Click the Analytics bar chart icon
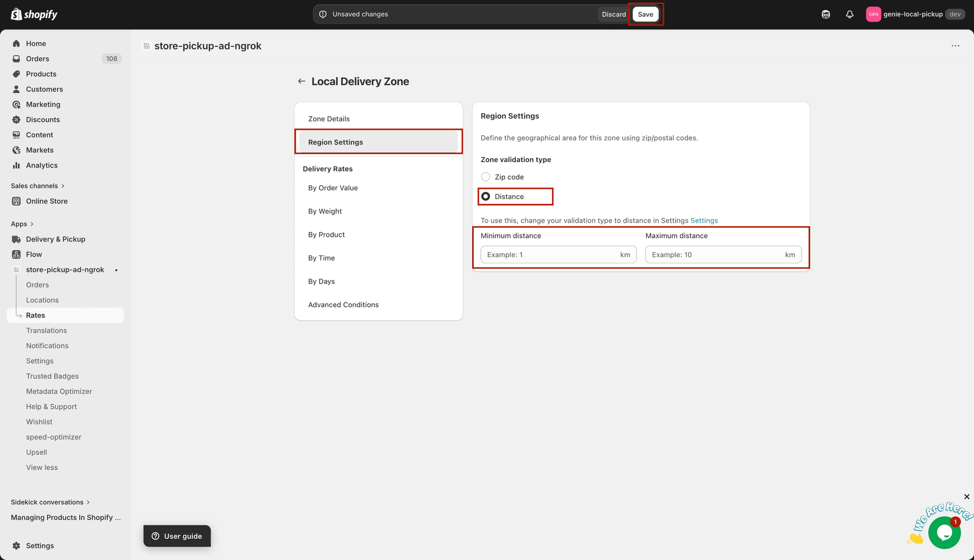Viewport: 974px width, 560px height. [16, 165]
